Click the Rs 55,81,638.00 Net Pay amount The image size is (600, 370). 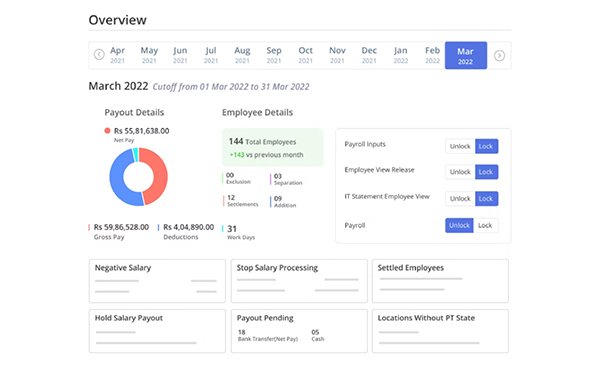coord(142,131)
